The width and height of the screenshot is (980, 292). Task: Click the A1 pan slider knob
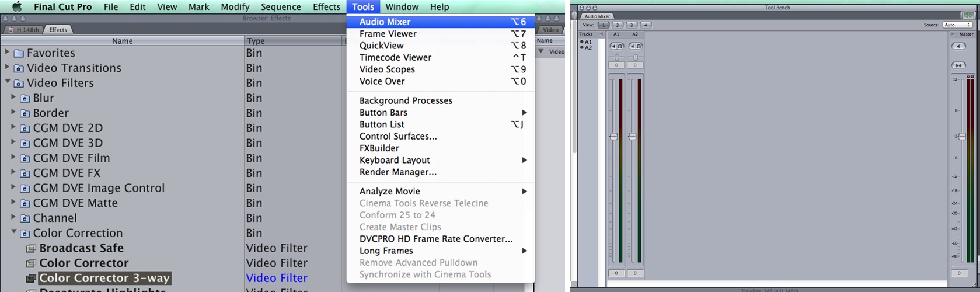[x=617, y=57]
